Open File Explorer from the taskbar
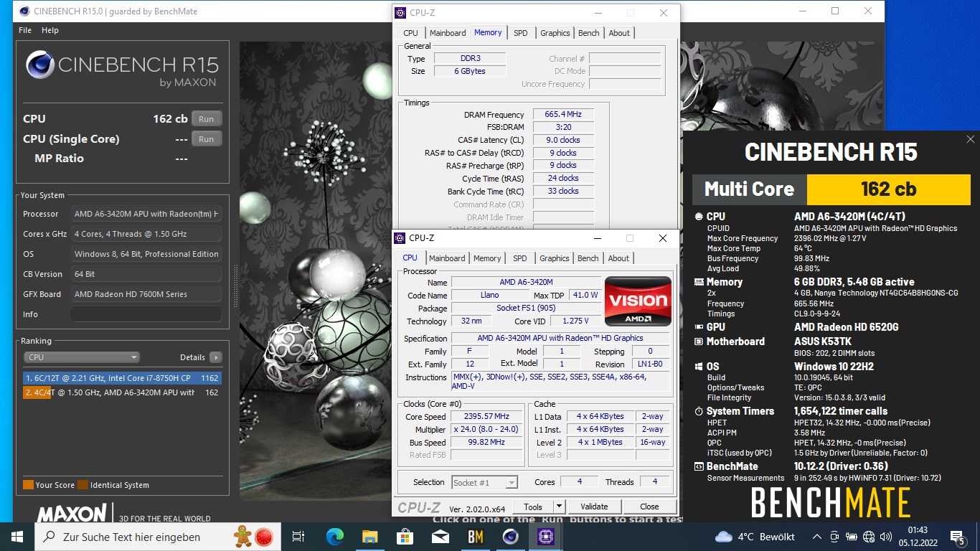This screenshot has width=980, height=551. coord(369,536)
